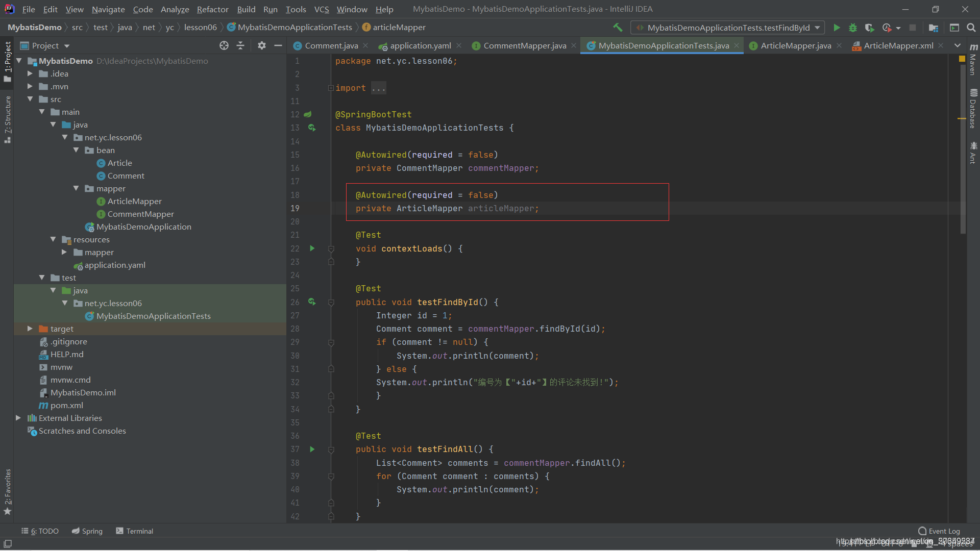The width and height of the screenshot is (980, 551).
Task: Collapse all in Project panel
Action: coord(240,45)
